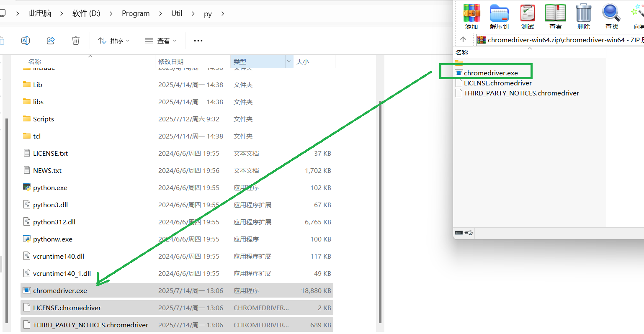This screenshot has width=644, height=334.
Task: Use the 查找 (Find) magnifier icon in WinRAR
Action: tap(611, 17)
